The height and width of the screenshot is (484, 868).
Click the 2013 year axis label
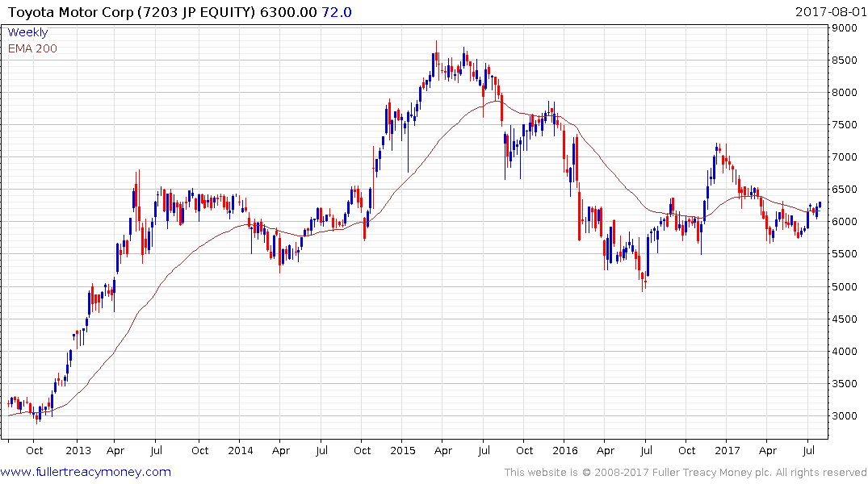pyautogui.click(x=78, y=451)
